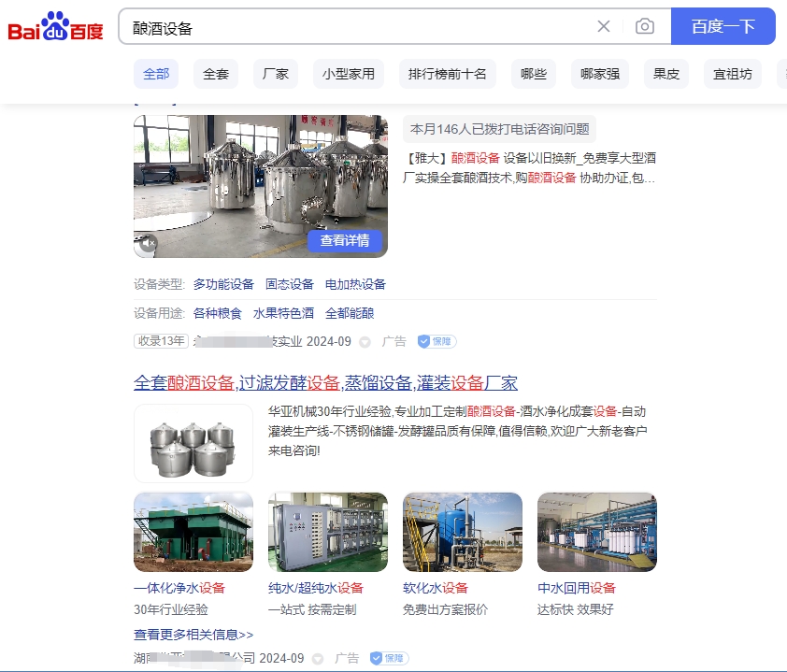This screenshot has width=787, height=672.
Task: Open the 中水回用设备 image
Action: point(596,532)
